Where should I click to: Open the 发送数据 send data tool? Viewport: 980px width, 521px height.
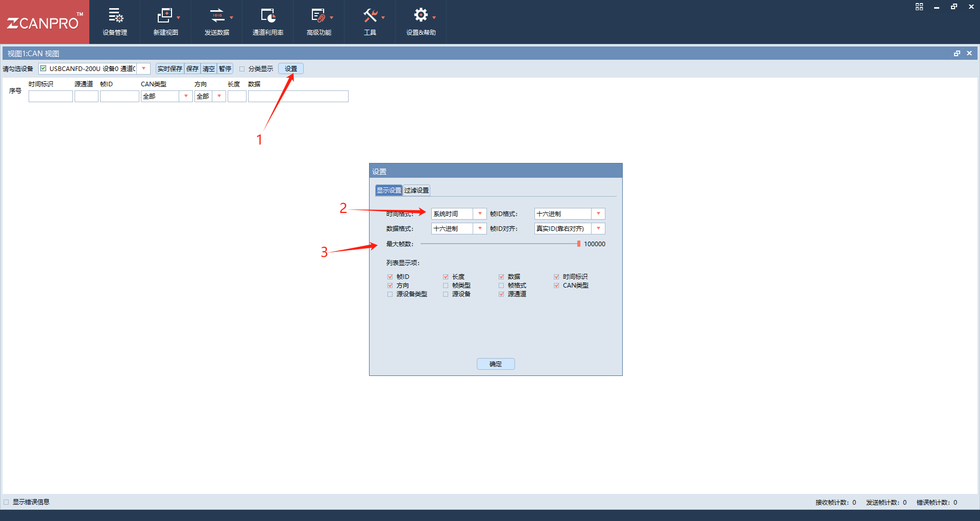pyautogui.click(x=217, y=22)
